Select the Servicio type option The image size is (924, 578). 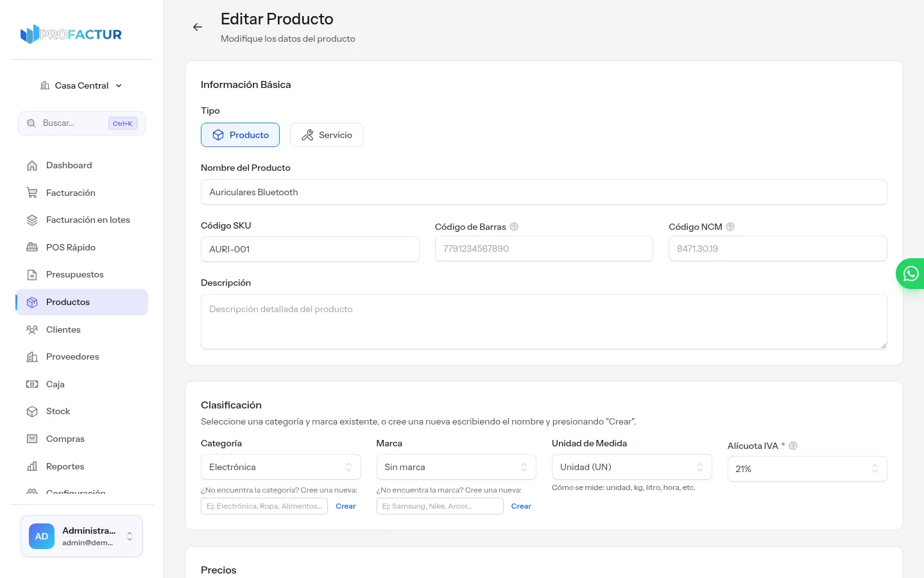(327, 135)
